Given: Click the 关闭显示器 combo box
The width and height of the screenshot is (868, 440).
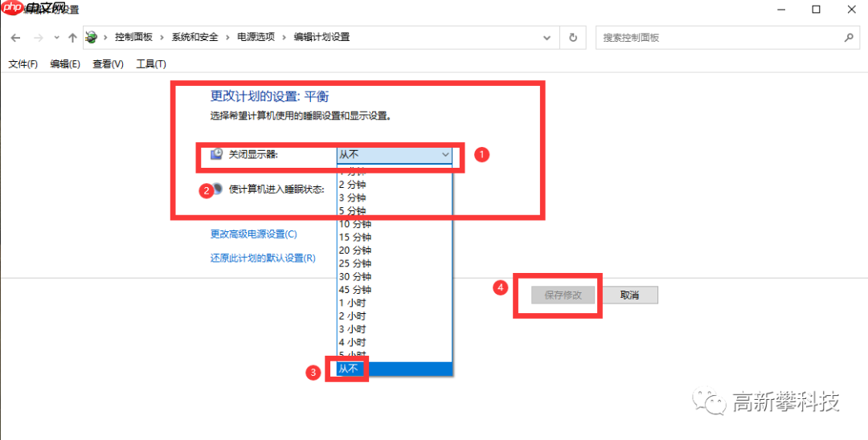Looking at the screenshot, I should pyautogui.click(x=394, y=155).
